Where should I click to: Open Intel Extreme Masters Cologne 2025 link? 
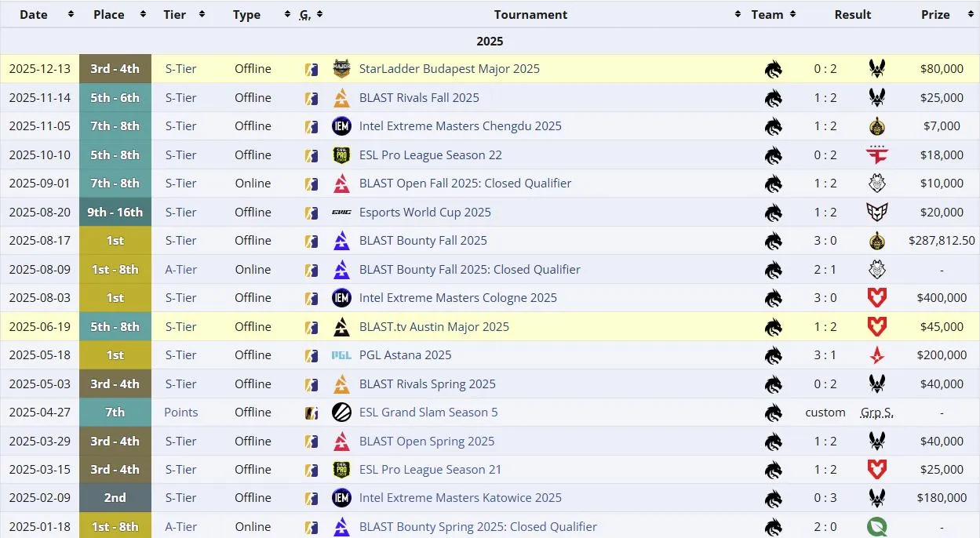click(x=458, y=298)
